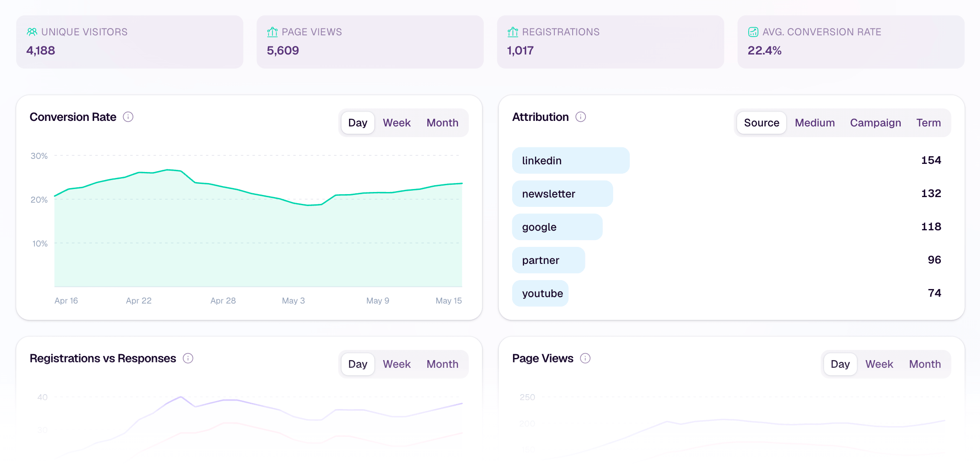Select Day in Registrations vs Responses
This screenshot has width=980, height=464.
pos(358,364)
